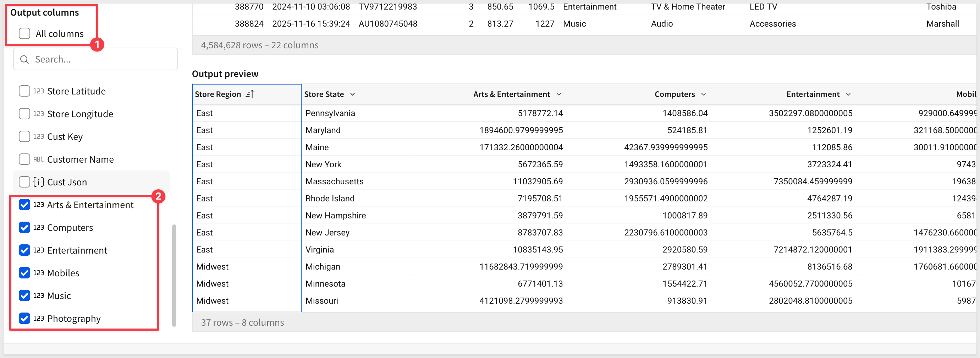Screen dimensions: 980x358
Task: Click the column list vertical scrollbar
Action: click(x=174, y=275)
